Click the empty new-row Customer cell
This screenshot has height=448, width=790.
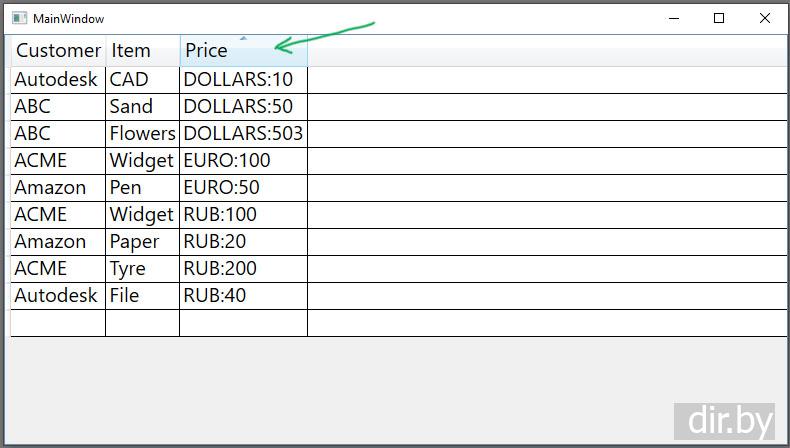click(x=58, y=323)
